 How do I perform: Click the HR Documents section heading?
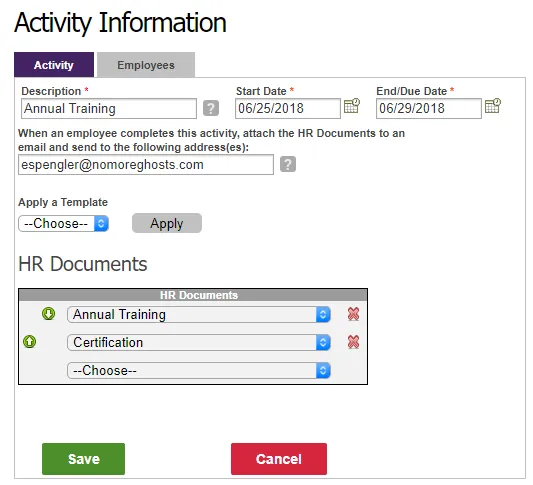click(x=83, y=264)
